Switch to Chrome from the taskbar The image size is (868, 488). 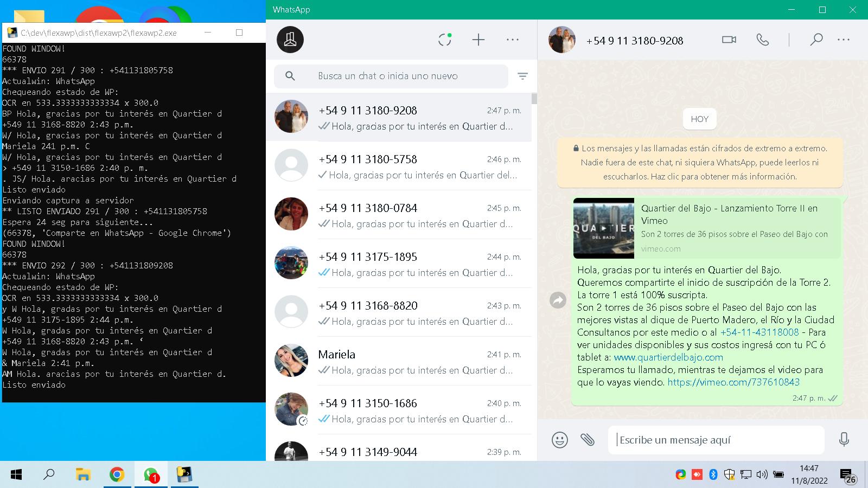pos(117,475)
